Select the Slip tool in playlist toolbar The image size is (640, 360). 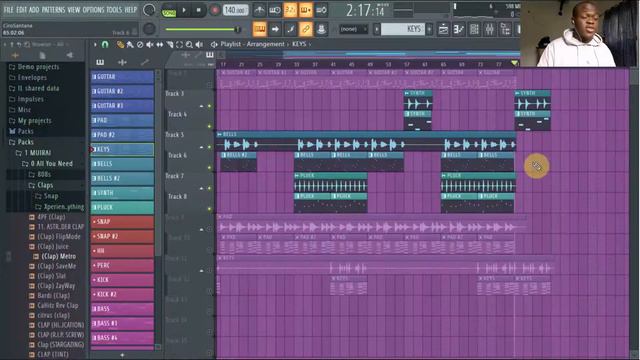click(160, 44)
